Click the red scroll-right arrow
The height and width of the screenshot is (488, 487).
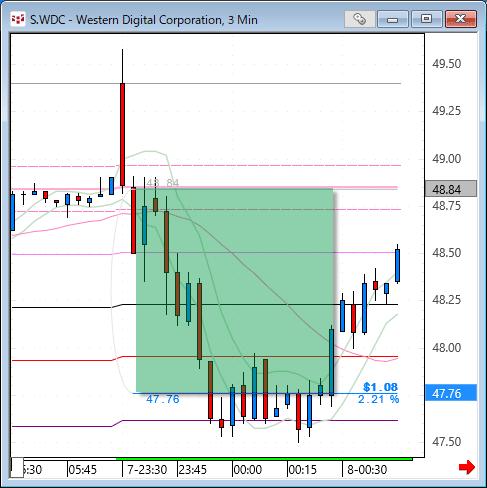click(467, 467)
